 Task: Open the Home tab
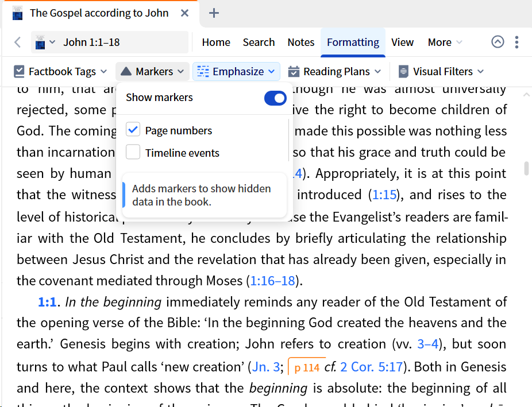coord(216,42)
